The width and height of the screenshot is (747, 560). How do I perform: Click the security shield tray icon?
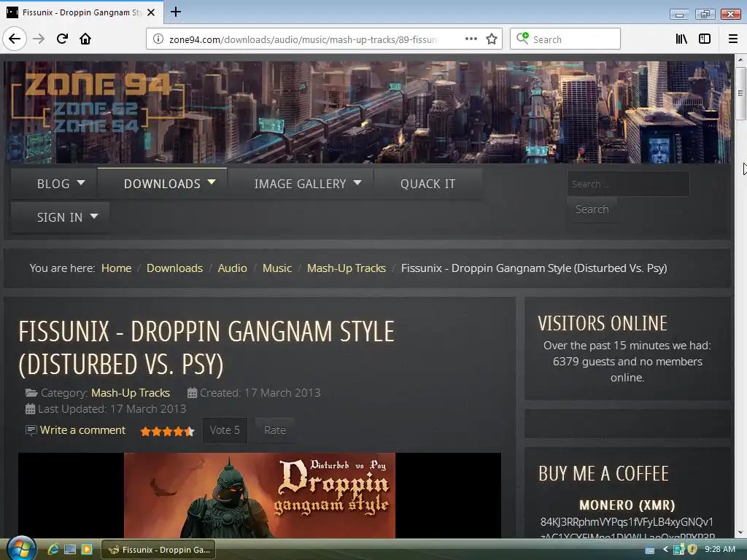tap(693, 550)
